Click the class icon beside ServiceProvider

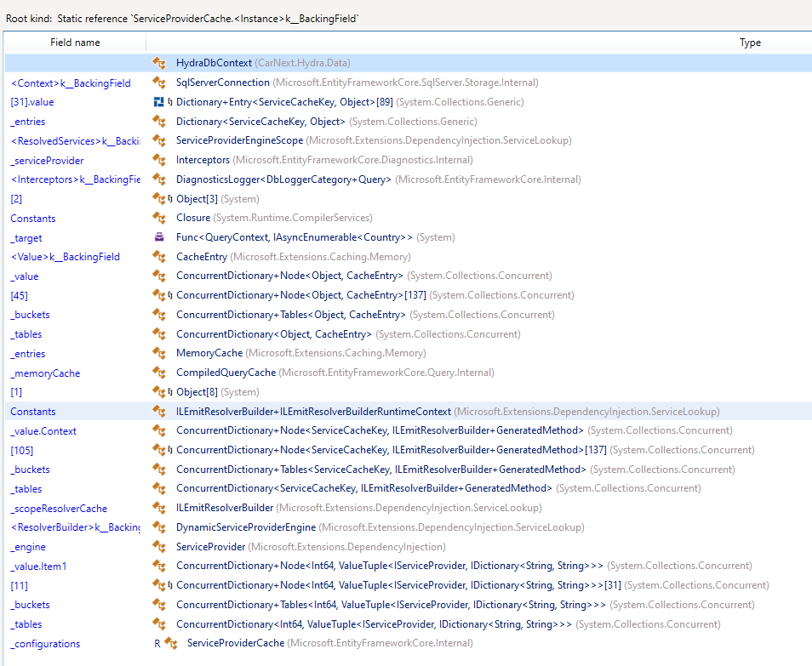coord(162,546)
